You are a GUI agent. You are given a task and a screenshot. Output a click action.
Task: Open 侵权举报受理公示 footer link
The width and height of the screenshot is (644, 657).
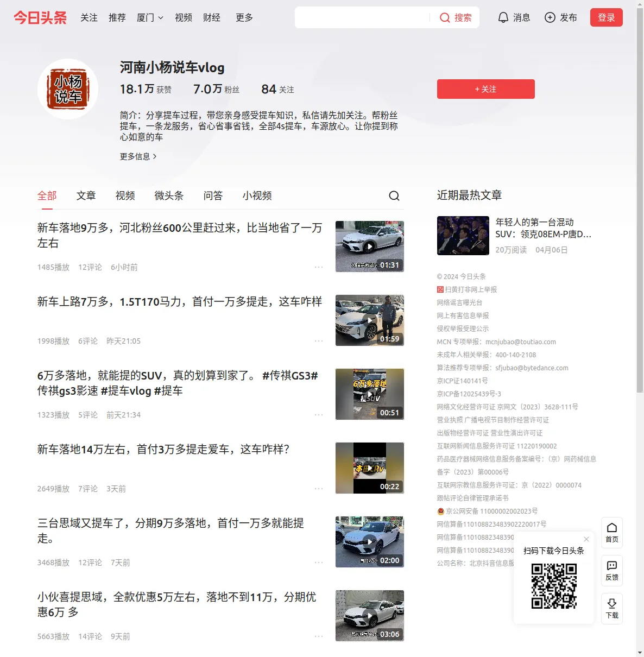point(463,328)
